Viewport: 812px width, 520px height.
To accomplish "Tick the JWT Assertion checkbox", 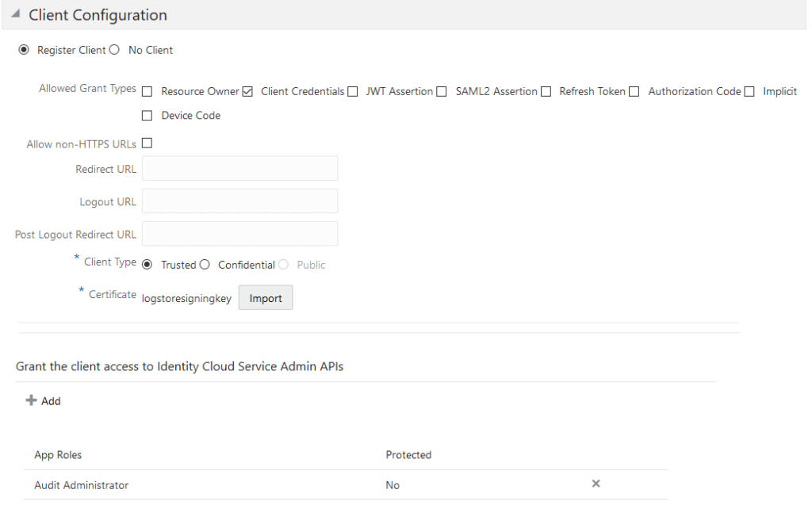I will pos(352,91).
